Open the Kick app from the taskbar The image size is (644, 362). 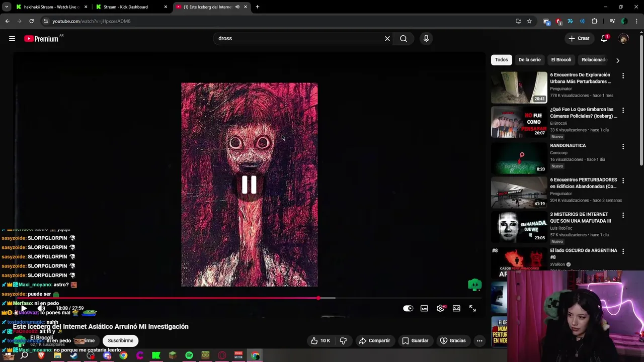tap(156, 355)
